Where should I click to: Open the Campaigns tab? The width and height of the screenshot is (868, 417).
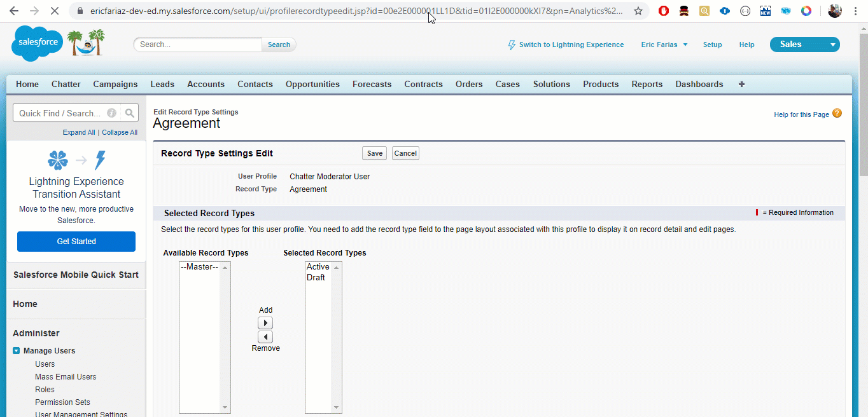pos(115,84)
